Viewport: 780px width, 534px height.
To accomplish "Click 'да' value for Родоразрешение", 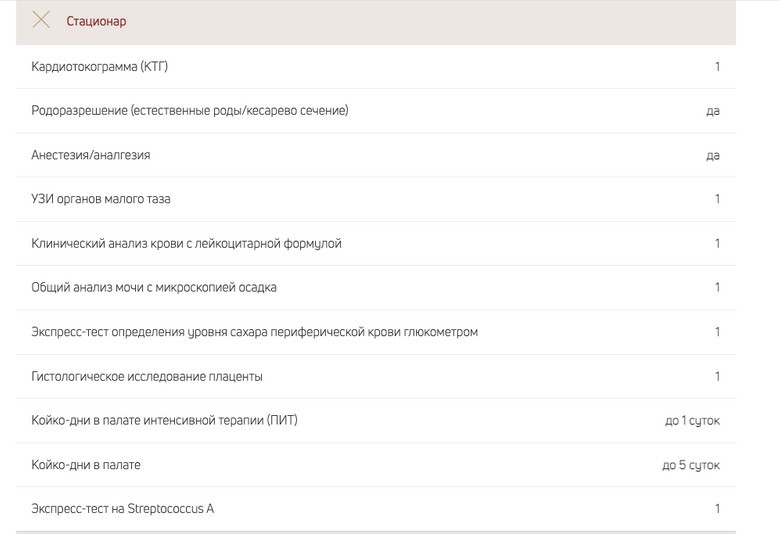I will point(712,111).
